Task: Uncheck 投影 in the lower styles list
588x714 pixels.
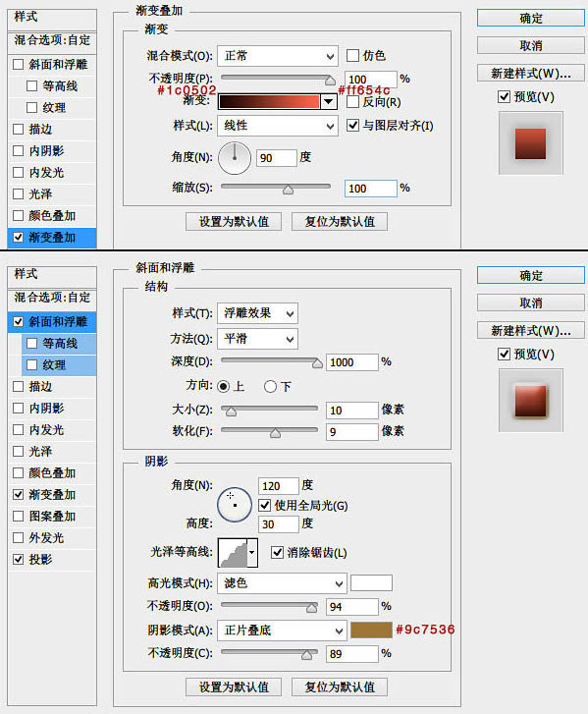Action: 19,559
